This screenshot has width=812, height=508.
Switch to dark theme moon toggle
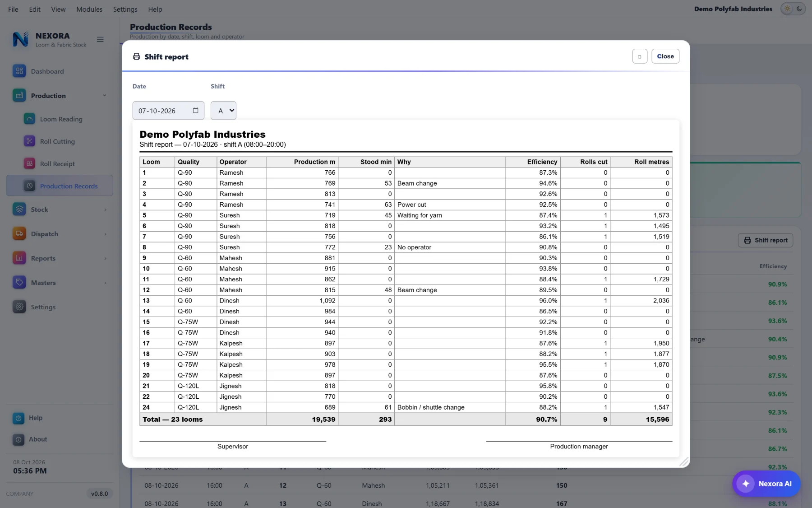pyautogui.click(x=799, y=9)
